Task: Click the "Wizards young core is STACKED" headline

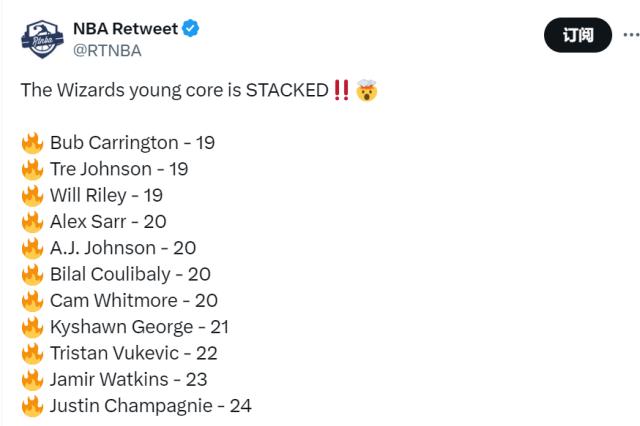Action: click(174, 90)
